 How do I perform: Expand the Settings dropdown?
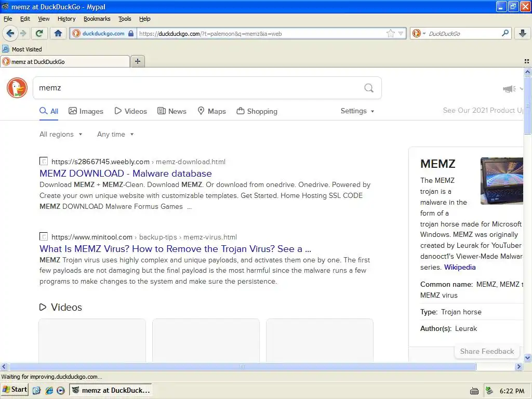[357, 111]
